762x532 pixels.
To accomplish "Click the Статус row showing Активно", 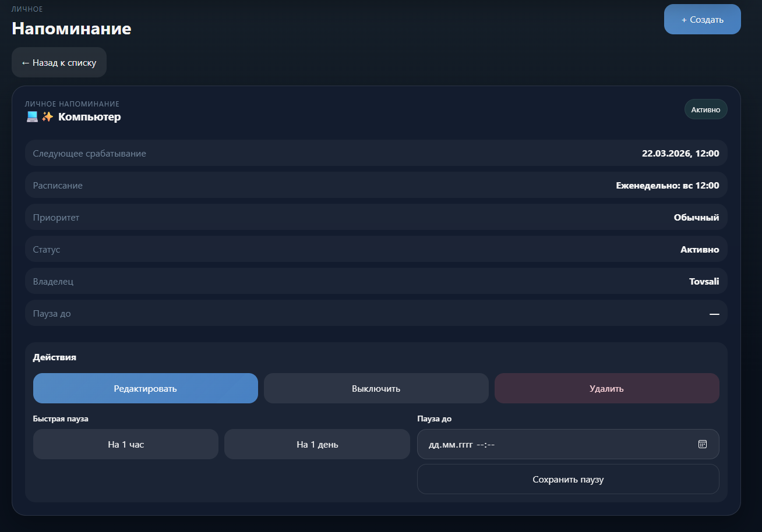I will pyautogui.click(x=699, y=250).
